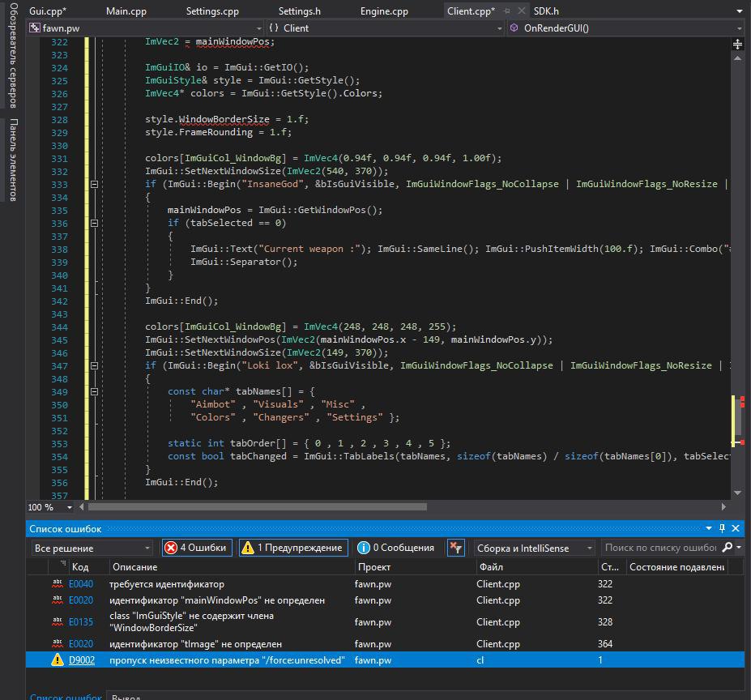
Task: Switch to the Settings.cpp tab
Action: coord(212,11)
